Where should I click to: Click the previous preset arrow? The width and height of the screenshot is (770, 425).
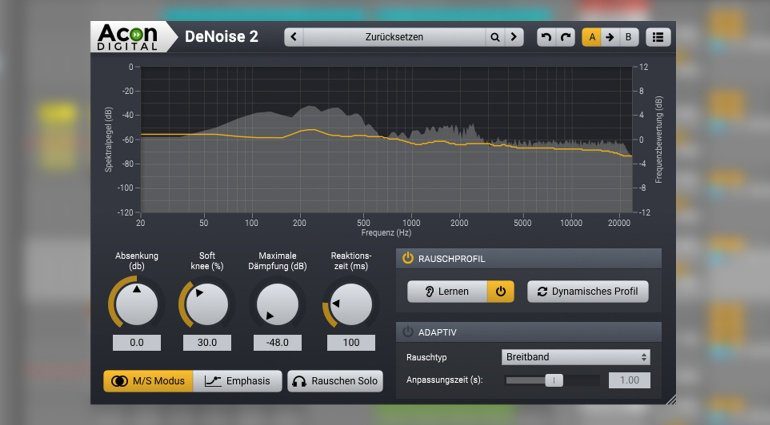click(293, 37)
